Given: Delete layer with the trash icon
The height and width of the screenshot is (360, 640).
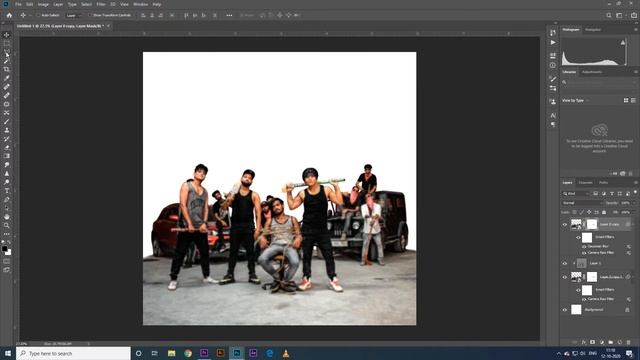Looking at the screenshot, I should click(x=629, y=342).
